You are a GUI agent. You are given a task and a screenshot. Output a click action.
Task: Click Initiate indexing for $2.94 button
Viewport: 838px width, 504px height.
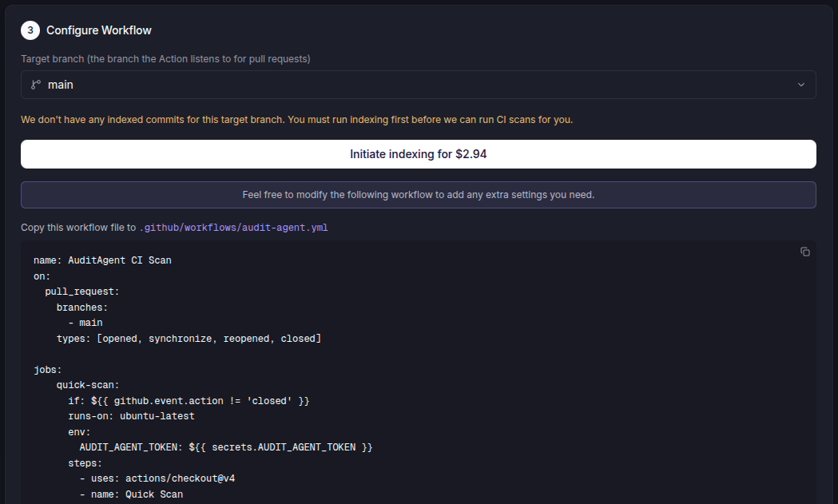(419, 154)
